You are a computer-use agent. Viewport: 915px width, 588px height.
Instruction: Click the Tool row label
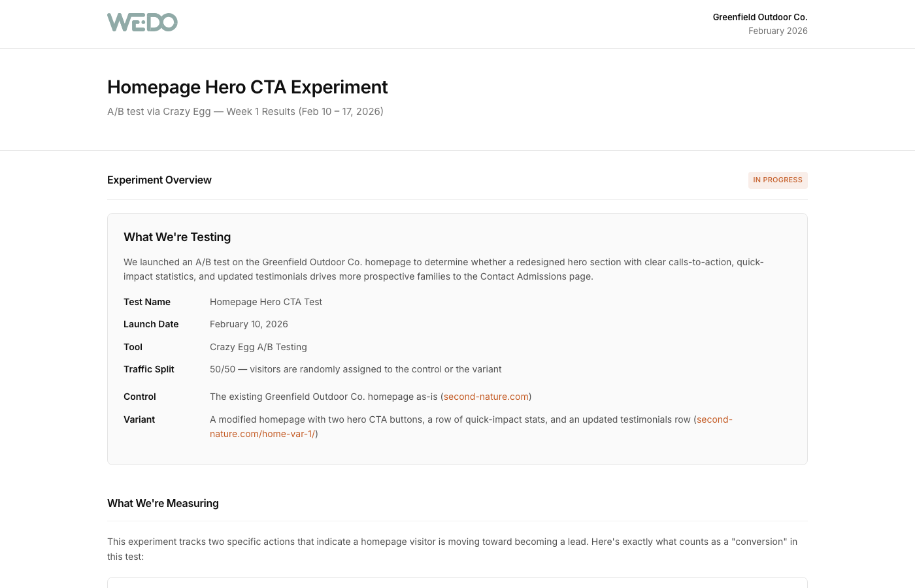[x=133, y=347]
